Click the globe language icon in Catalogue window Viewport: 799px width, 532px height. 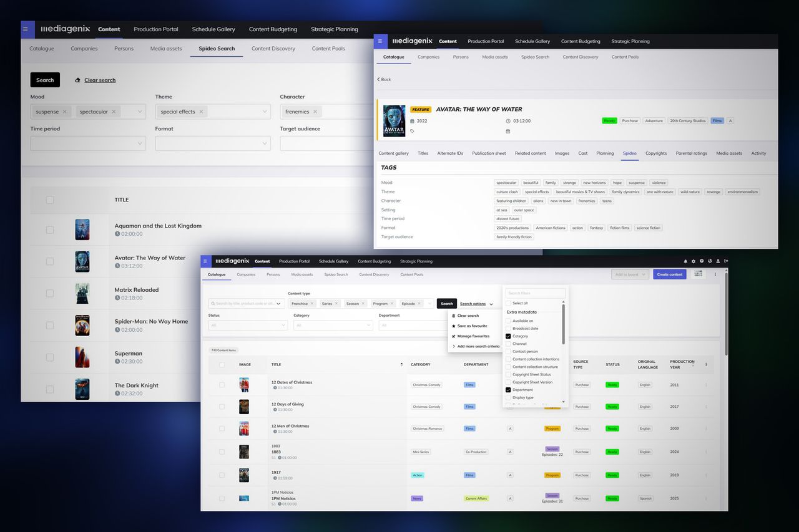point(710,261)
